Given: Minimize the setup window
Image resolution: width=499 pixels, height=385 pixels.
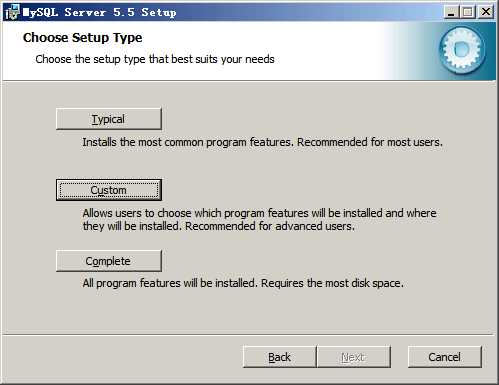Looking at the screenshot, I should pos(451,12).
